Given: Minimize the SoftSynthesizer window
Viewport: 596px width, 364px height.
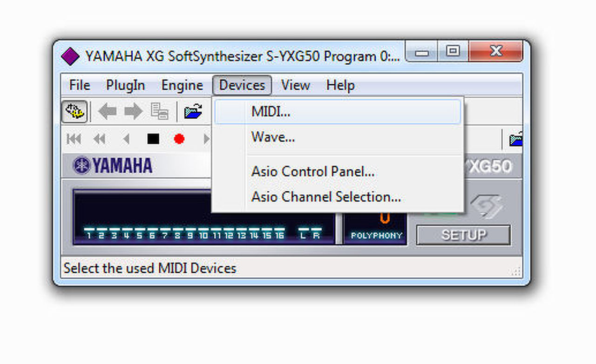Looking at the screenshot, I should click(x=422, y=52).
